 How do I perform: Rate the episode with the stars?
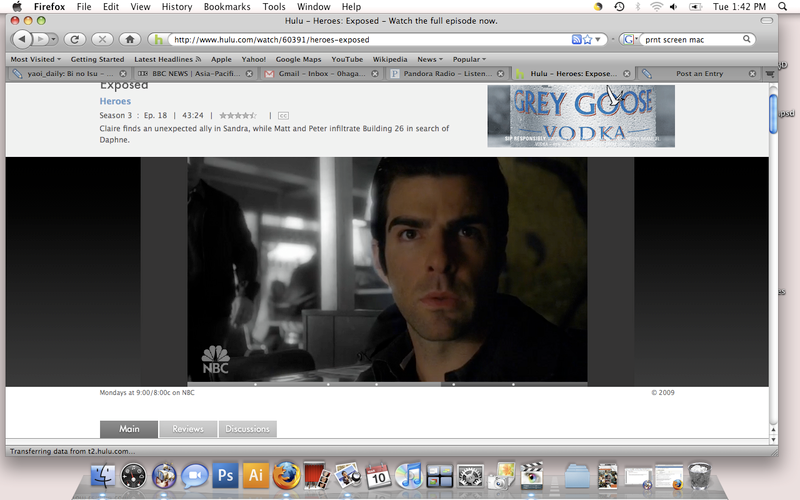coord(238,116)
